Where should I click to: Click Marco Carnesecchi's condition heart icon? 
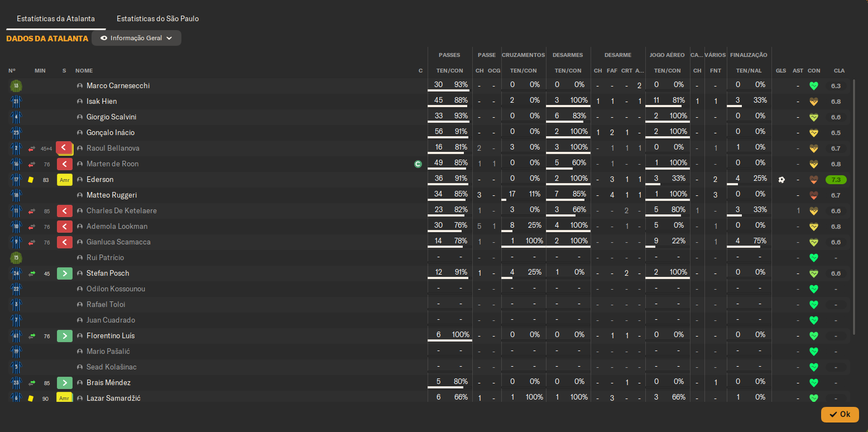814,86
